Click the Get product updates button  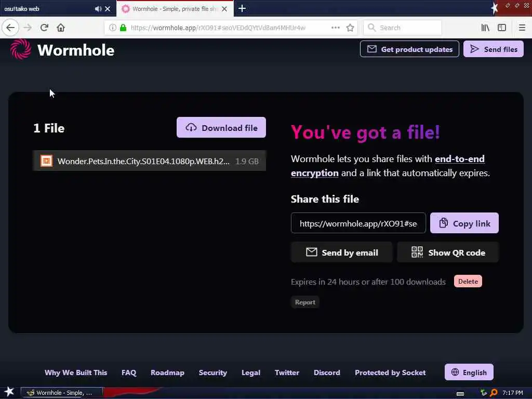pyautogui.click(x=409, y=49)
